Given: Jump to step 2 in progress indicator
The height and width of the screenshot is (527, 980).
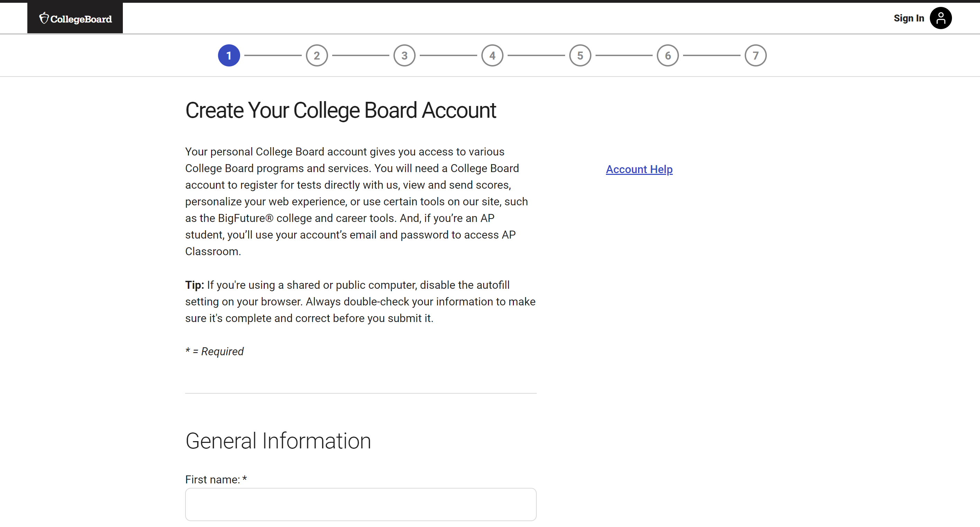Looking at the screenshot, I should click(317, 56).
